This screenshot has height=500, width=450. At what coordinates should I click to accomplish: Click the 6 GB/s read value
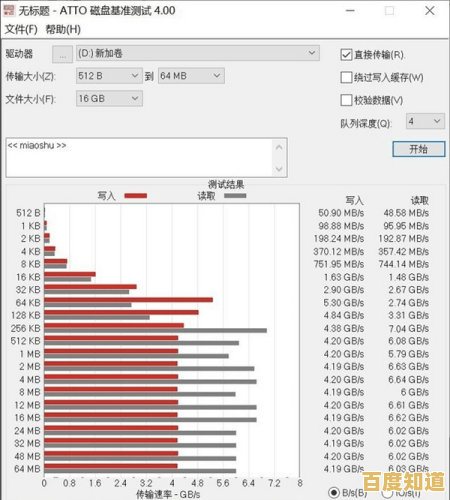click(415, 392)
